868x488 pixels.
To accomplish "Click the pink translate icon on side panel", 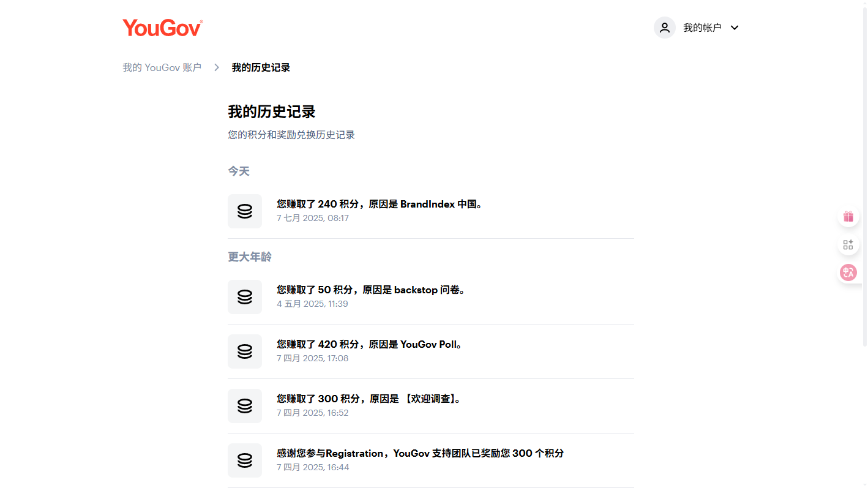I will (848, 272).
